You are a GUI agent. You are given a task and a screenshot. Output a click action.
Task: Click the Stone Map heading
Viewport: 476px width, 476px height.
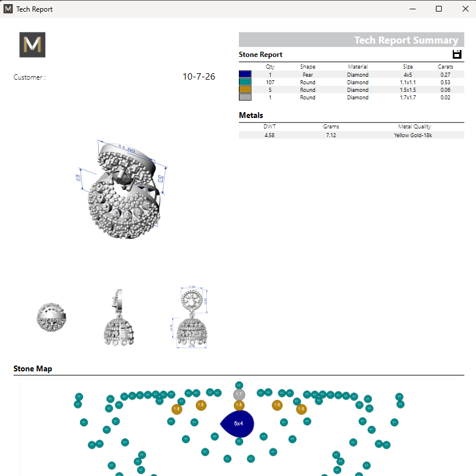[33, 368]
